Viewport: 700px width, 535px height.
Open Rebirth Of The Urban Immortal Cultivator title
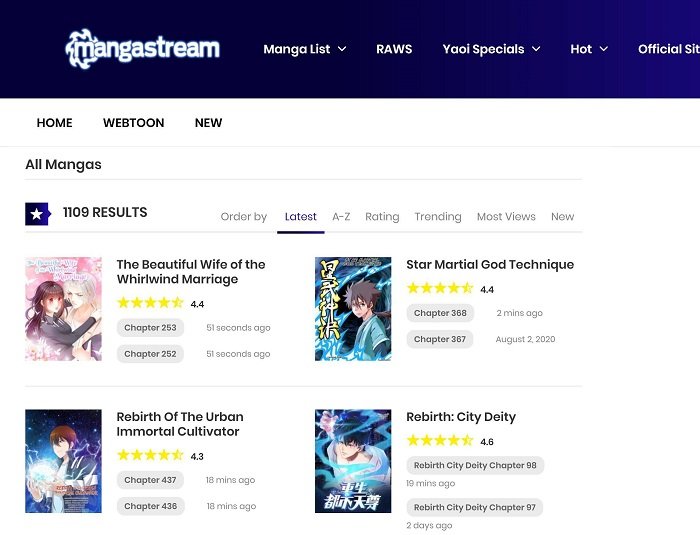180,424
